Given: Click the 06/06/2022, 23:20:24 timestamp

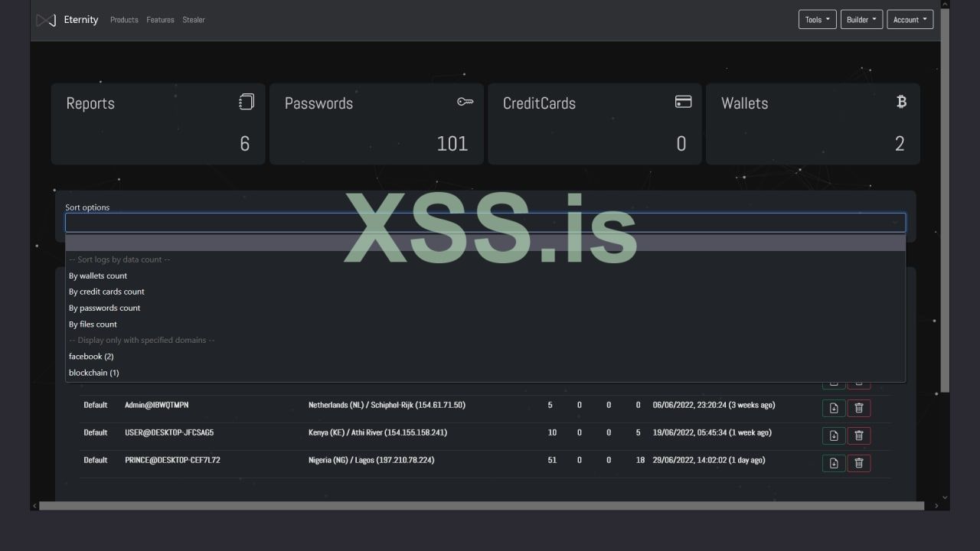Looking at the screenshot, I should pos(714,405).
